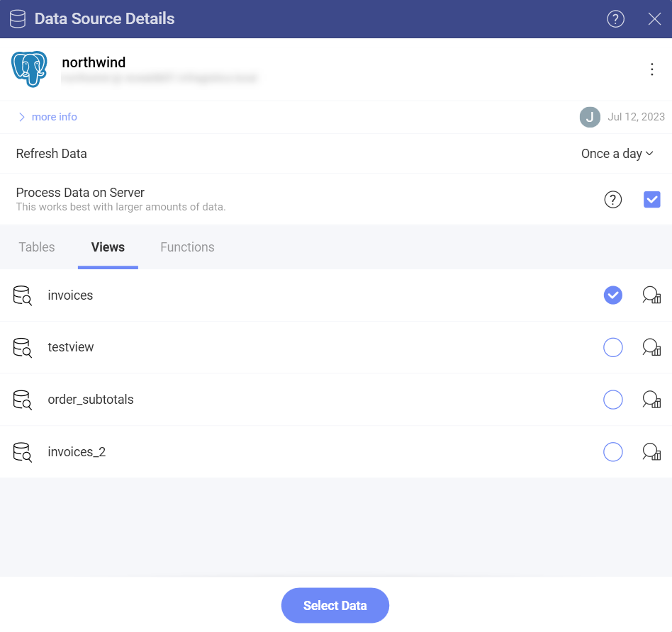The width and height of the screenshot is (672, 632).
Task: Uncheck the Process Data on Server checkbox
Action: coord(652,199)
